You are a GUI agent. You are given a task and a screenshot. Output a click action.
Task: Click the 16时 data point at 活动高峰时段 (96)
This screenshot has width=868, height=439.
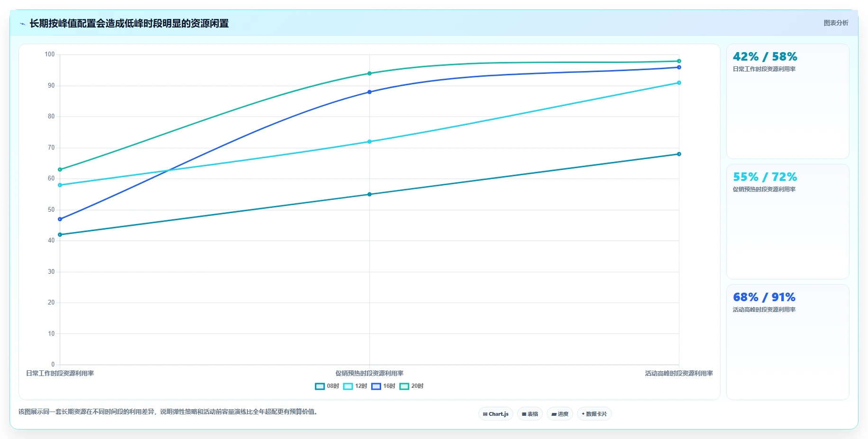coord(679,67)
